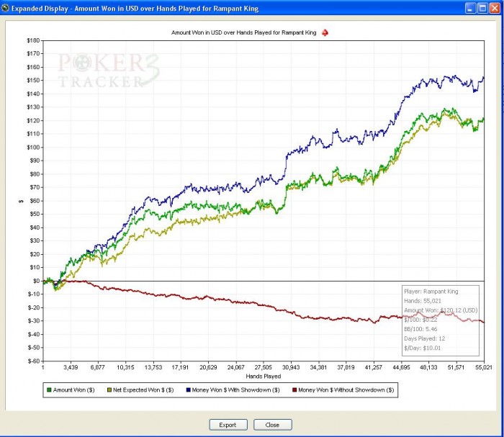This screenshot has height=437, width=504.
Task: Click 'Hands: 55,021' in info box
Action: [423, 301]
